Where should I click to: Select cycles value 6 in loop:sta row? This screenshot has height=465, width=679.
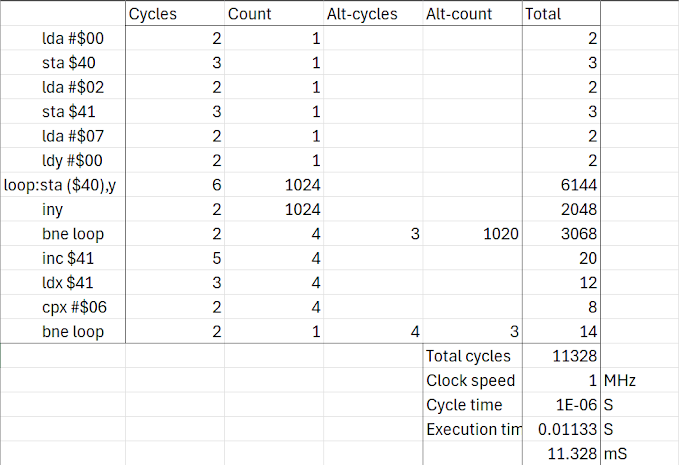point(175,185)
